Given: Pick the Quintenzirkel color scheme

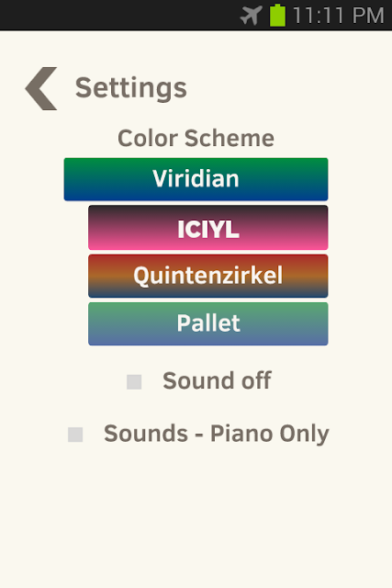Looking at the screenshot, I should coord(208,276).
